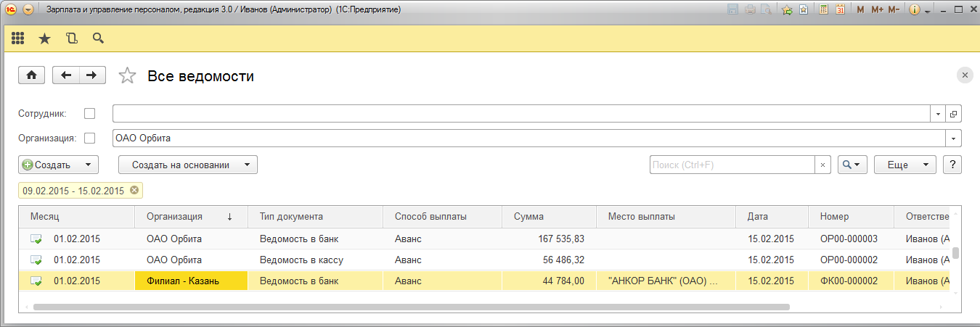Open the sections grid menu icon

18,38
